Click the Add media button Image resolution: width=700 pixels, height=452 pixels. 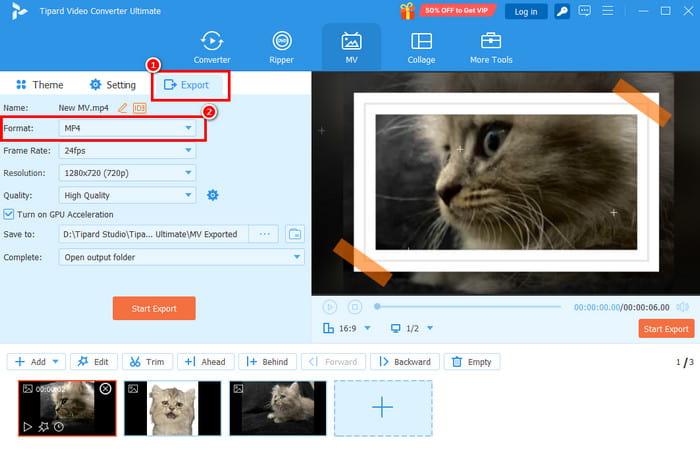coord(30,362)
